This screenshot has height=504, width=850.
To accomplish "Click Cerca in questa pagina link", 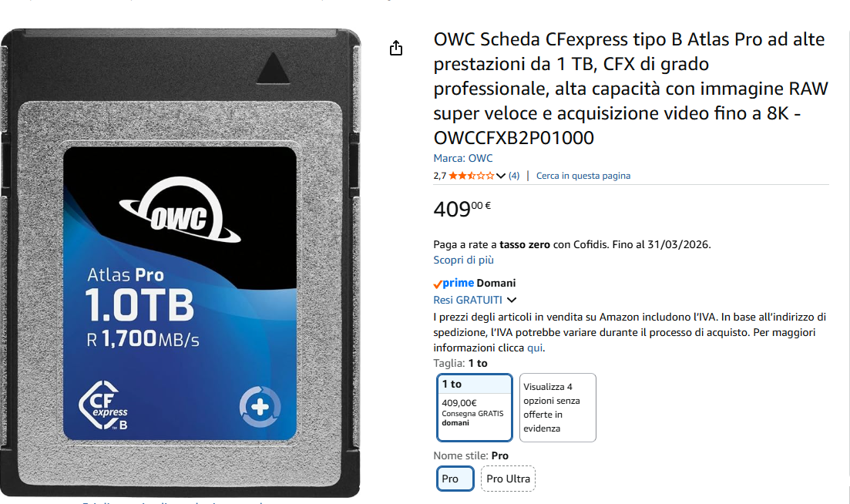I will (x=583, y=176).
